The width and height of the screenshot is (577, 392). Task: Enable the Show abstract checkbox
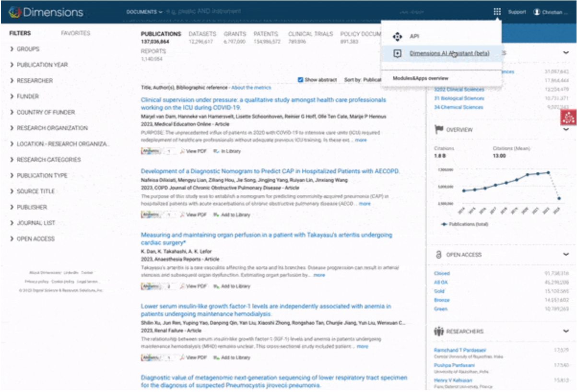(x=300, y=80)
